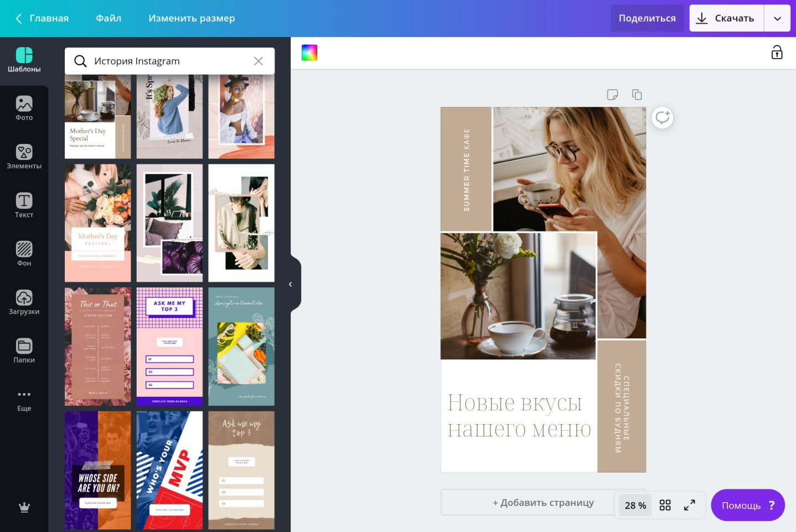
Task: Select Mother's Day Special template
Action: pos(98,117)
